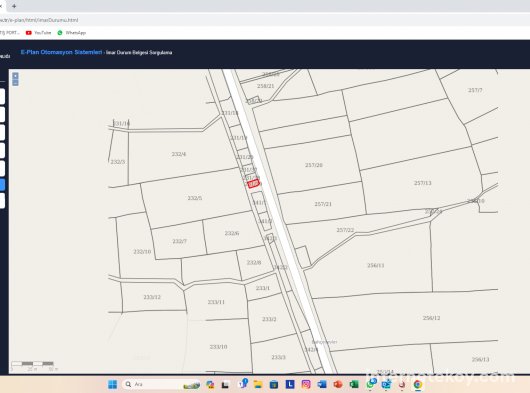Open the YouTube bookmark
The image size is (530, 393).
tap(39, 33)
